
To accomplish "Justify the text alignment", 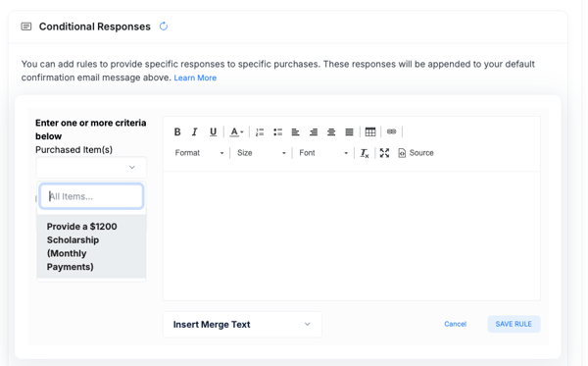I will [x=349, y=131].
